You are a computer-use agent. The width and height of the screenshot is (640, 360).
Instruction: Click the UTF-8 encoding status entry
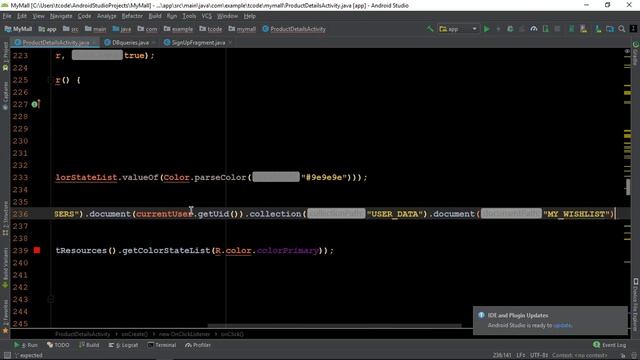pyautogui.click(x=539, y=356)
